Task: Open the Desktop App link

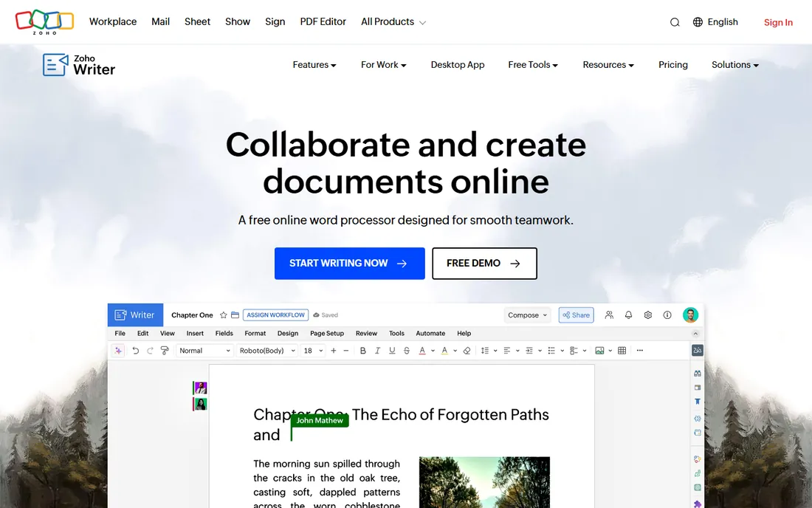Action: point(457,65)
